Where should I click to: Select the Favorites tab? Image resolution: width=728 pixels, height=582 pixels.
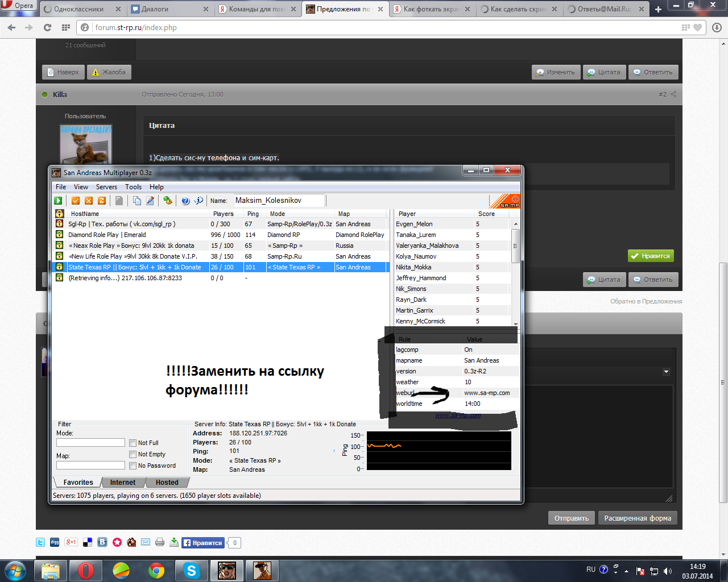click(x=78, y=483)
